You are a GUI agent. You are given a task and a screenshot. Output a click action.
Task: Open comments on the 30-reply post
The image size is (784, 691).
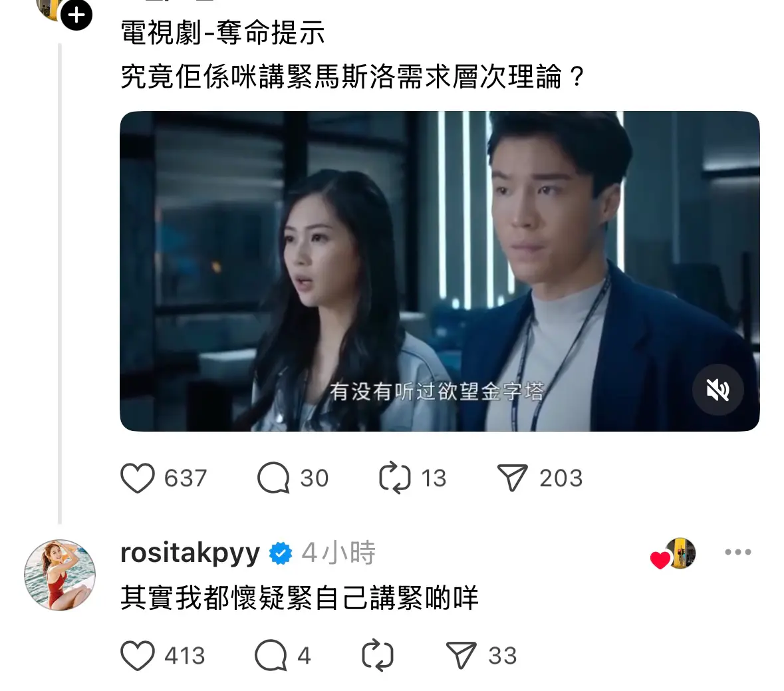pyautogui.click(x=273, y=478)
